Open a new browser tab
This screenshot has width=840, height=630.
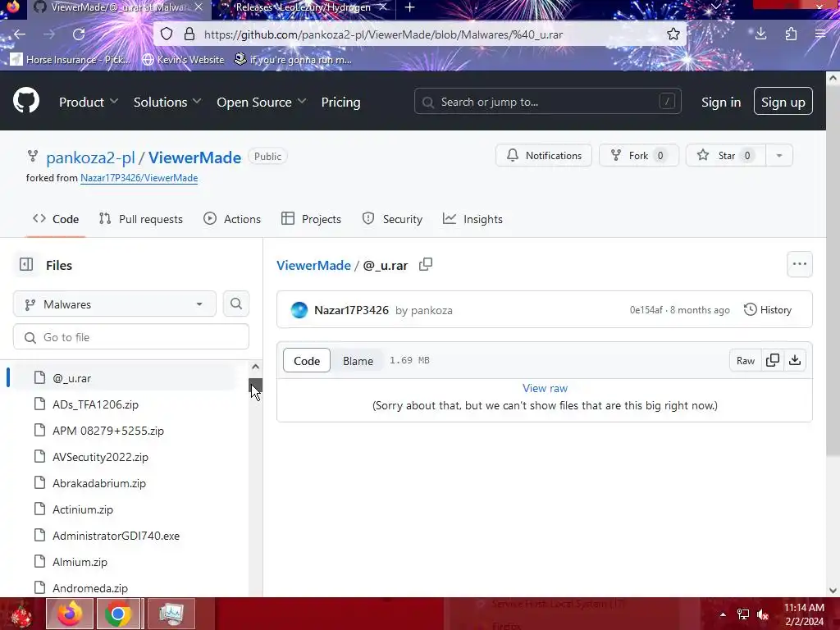[410, 7]
